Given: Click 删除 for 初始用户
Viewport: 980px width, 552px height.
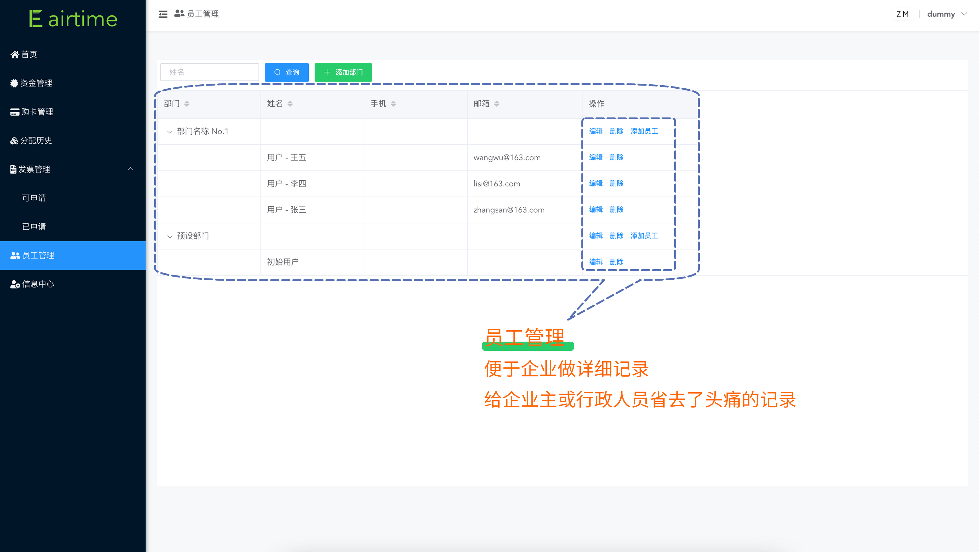Looking at the screenshot, I should 617,262.
